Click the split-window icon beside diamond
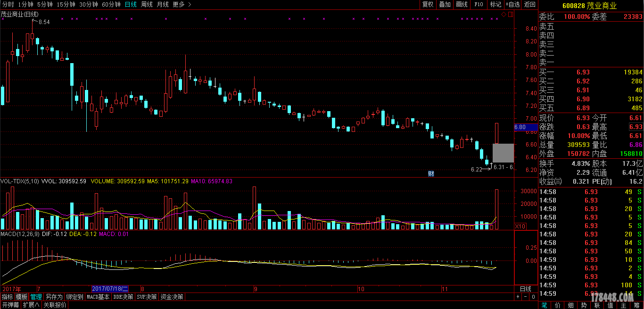Viewport: 644px width, 309px height. click(510, 15)
